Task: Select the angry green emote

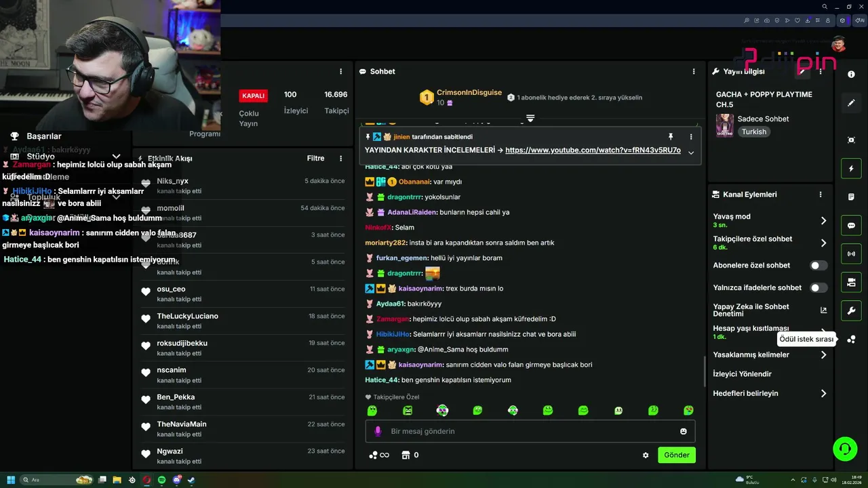Action: coord(408,411)
